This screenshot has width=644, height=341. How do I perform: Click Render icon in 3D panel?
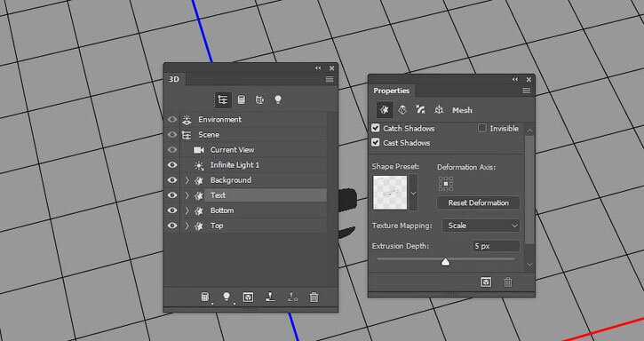248,297
